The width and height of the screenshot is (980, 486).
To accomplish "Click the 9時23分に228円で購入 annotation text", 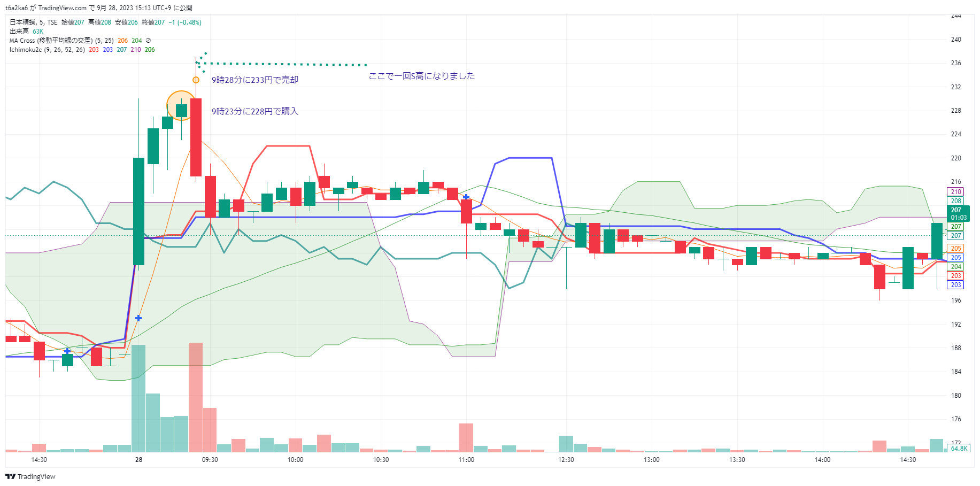I will pos(255,111).
